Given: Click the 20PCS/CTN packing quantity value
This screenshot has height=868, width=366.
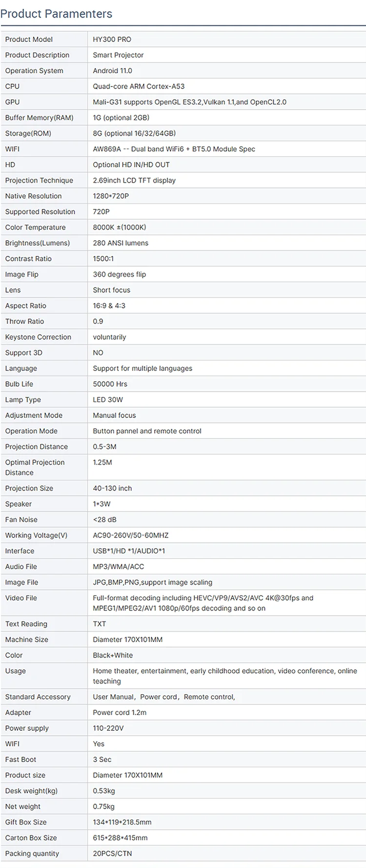Looking at the screenshot, I should click(112, 853).
